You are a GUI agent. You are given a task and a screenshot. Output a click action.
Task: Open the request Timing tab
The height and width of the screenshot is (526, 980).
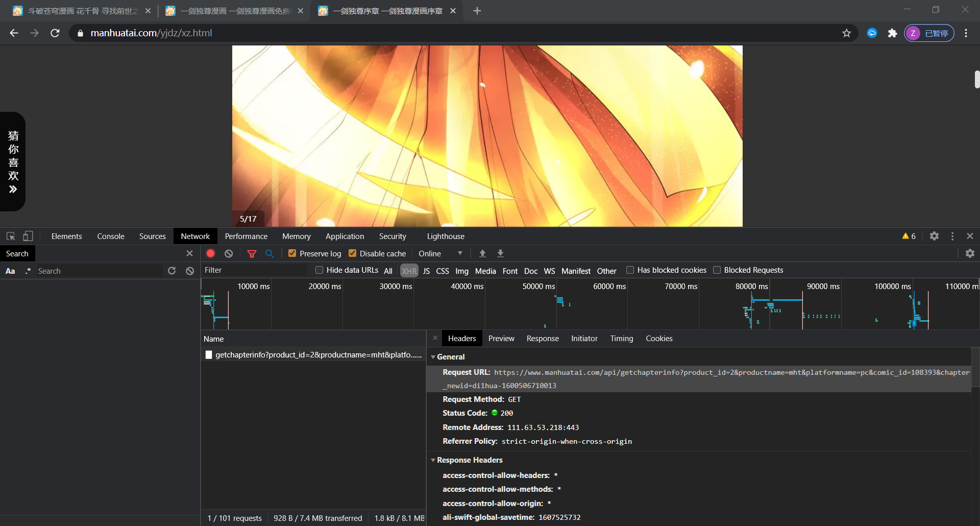point(622,338)
